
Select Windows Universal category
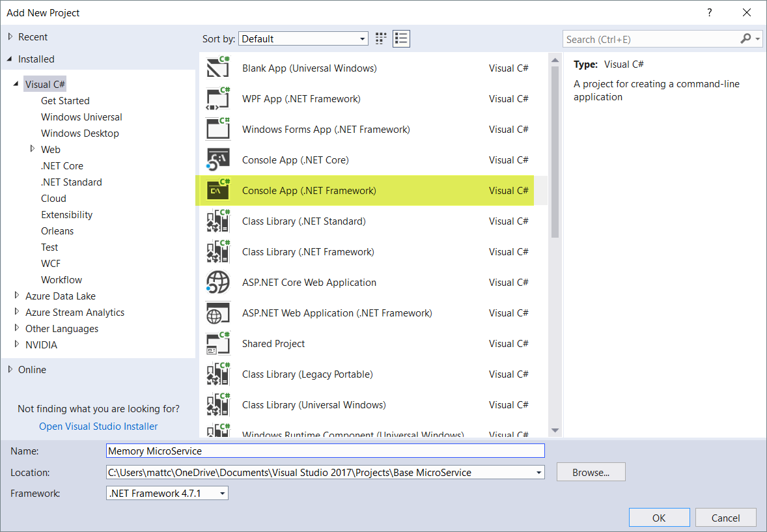[x=81, y=117]
